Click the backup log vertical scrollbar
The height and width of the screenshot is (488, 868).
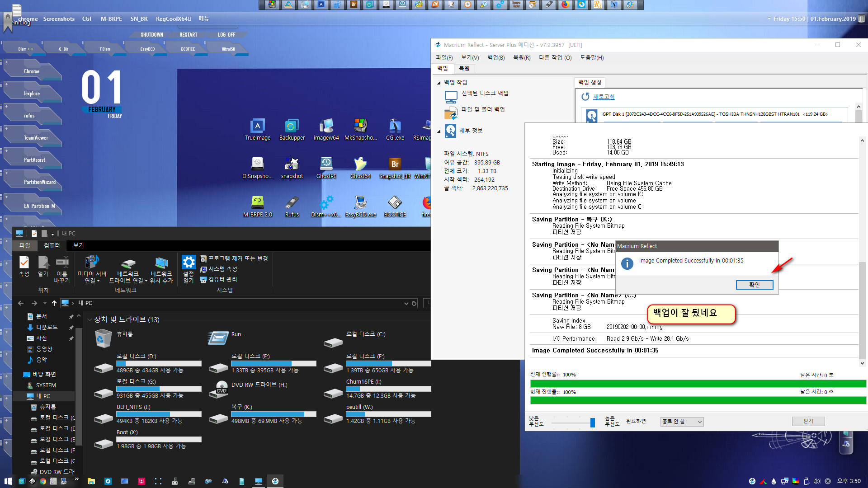click(x=862, y=251)
